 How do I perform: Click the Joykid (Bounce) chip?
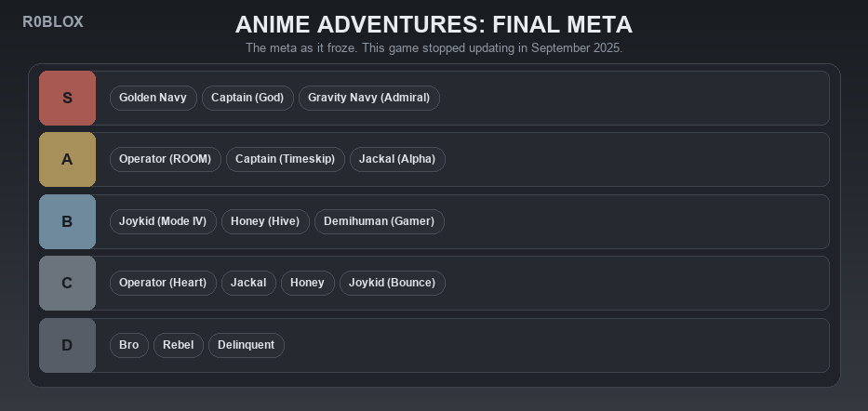pos(392,284)
